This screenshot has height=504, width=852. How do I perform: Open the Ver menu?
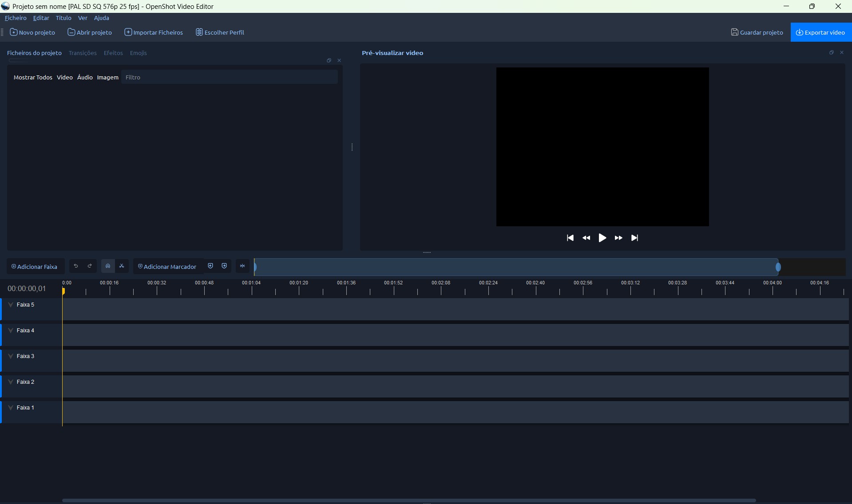coord(83,18)
